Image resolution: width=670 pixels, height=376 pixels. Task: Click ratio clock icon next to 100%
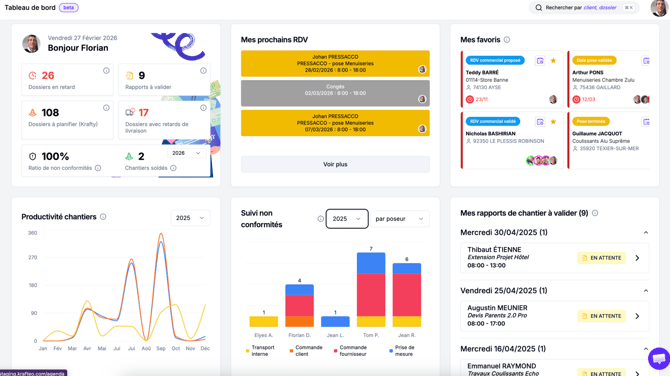coord(32,156)
